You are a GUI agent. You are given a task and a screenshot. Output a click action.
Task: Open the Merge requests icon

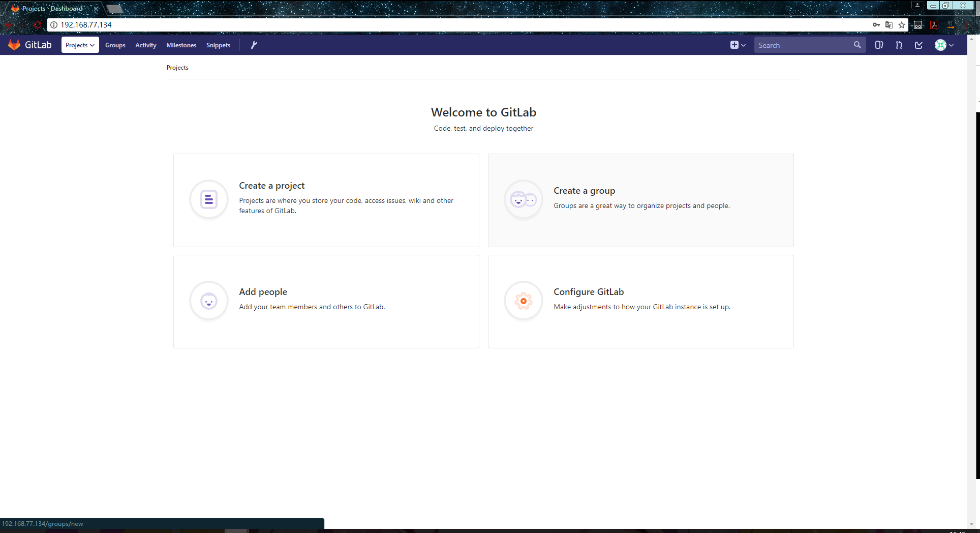click(x=899, y=45)
